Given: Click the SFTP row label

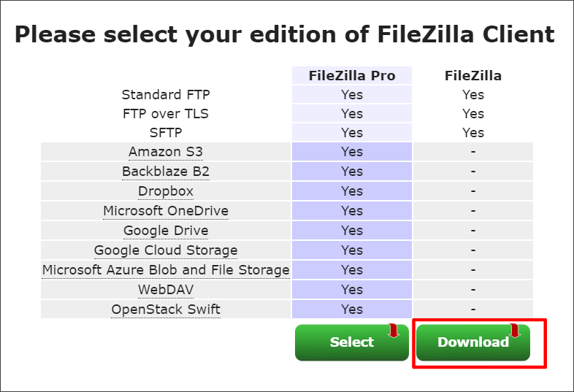Looking at the screenshot, I should coord(166,133).
